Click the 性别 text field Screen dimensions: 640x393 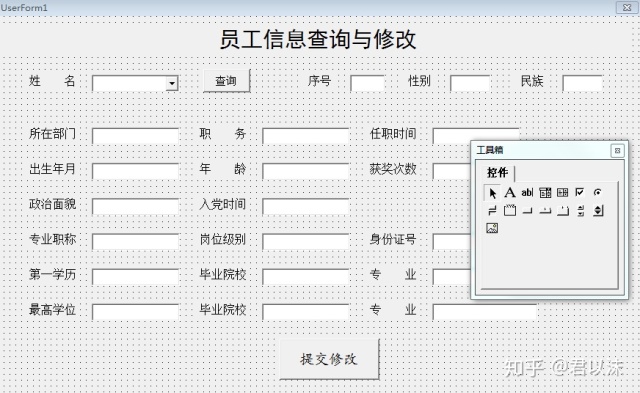click(470, 83)
